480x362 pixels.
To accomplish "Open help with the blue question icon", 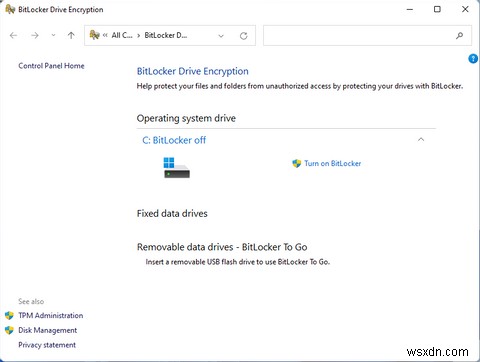I will click(x=473, y=59).
